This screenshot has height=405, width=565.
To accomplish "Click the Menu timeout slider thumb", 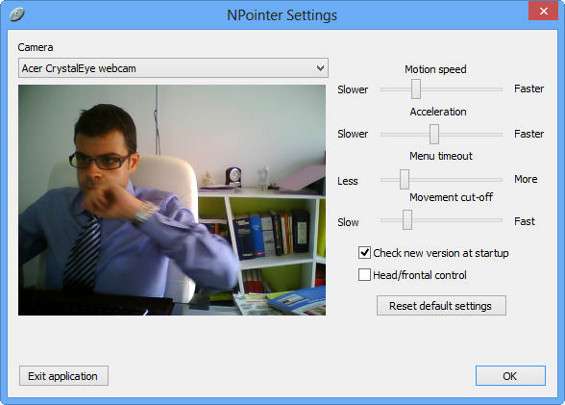I will [404, 179].
